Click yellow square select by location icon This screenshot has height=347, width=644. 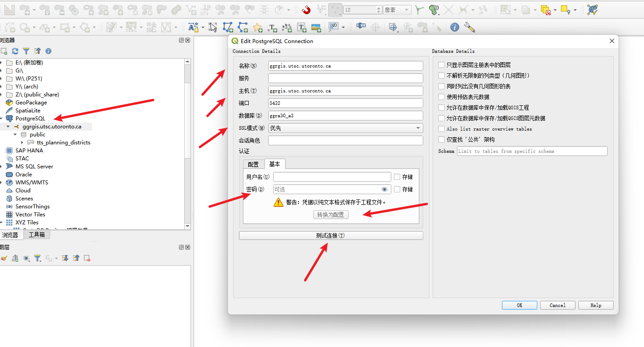[565, 9]
